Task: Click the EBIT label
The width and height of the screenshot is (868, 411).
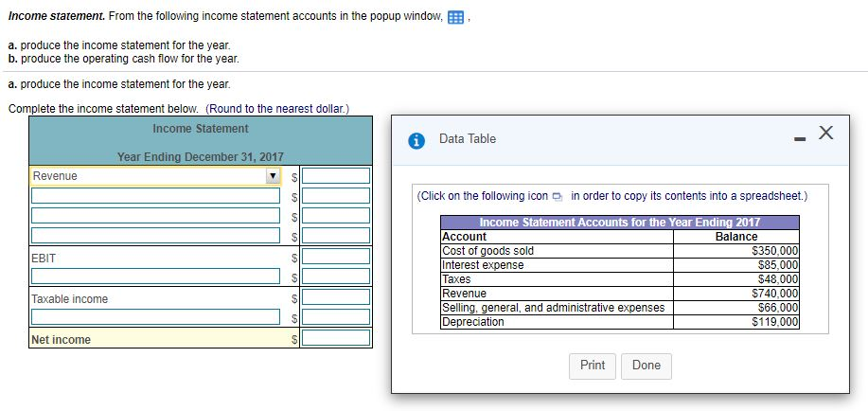Action: (x=44, y=259)
